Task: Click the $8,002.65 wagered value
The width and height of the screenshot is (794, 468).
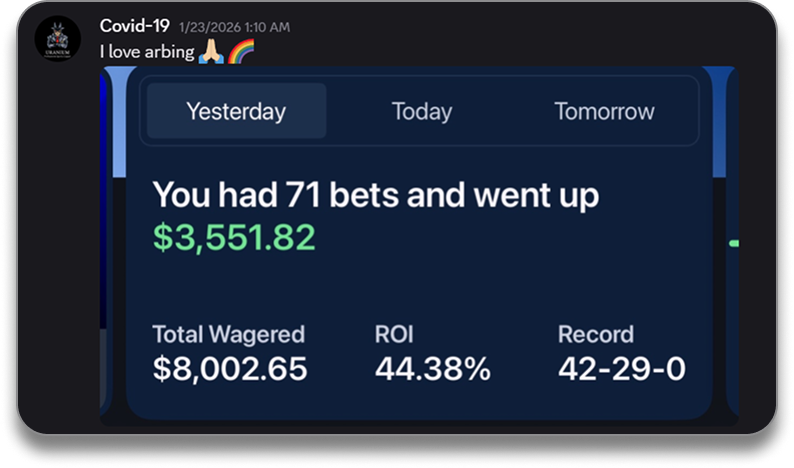Action: (230, 368)
